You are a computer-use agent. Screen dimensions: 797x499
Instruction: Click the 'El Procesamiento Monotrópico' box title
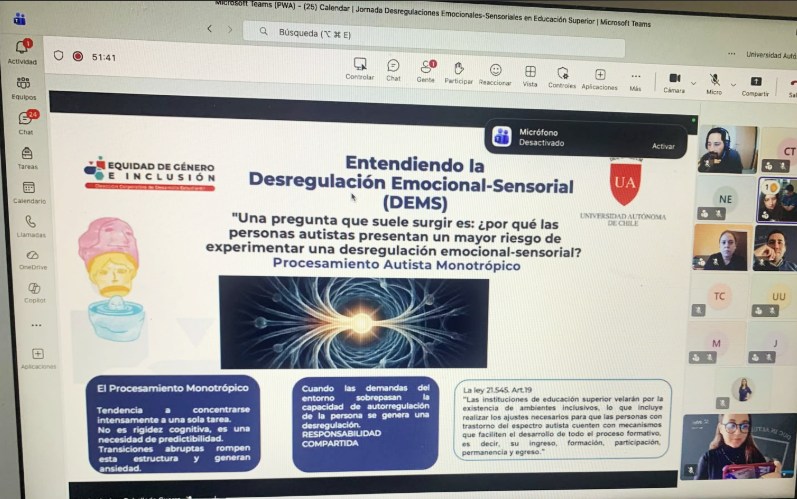[173, 388]
